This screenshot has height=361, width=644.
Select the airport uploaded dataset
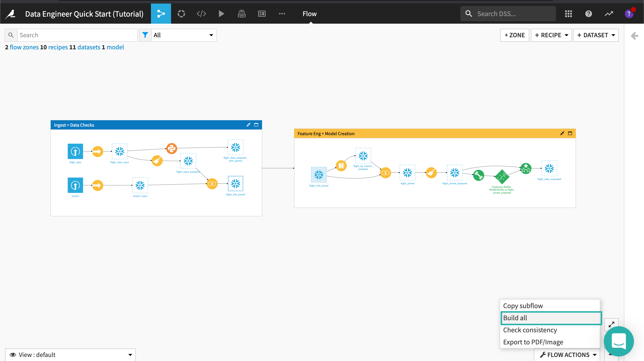(x=75, y=185)
